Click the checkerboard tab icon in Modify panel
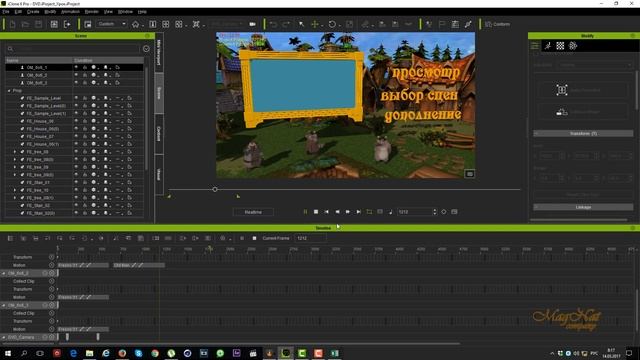The height and width of the screenshot is (360, 640). (560, 46)
